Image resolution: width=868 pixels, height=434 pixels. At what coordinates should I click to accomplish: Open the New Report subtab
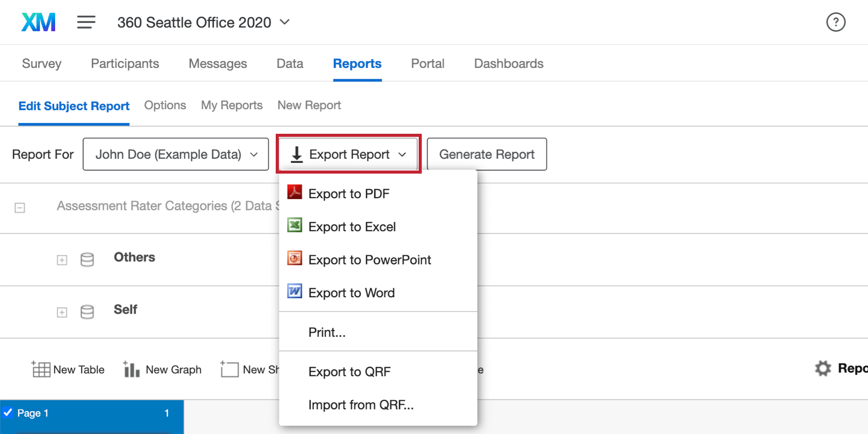pyautogui.click(x=309, y=105)
